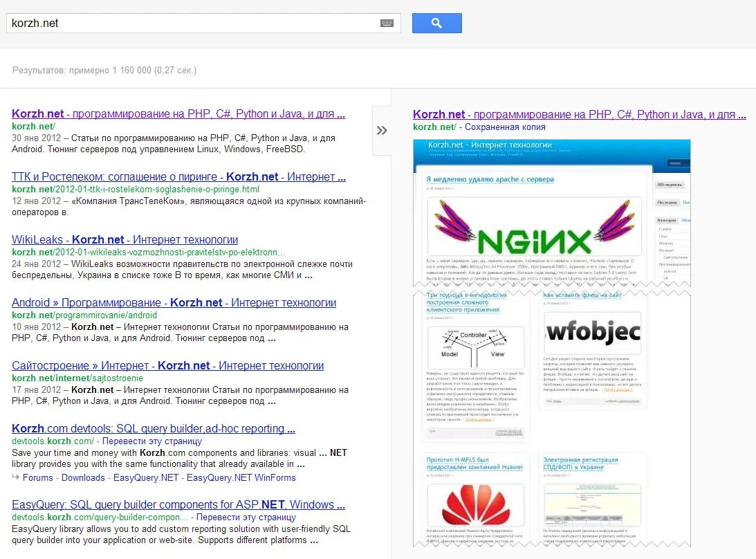Open the 'Downloads' sitelink
Viewport: 756px width, 559px height.
(x=83, y=478)
